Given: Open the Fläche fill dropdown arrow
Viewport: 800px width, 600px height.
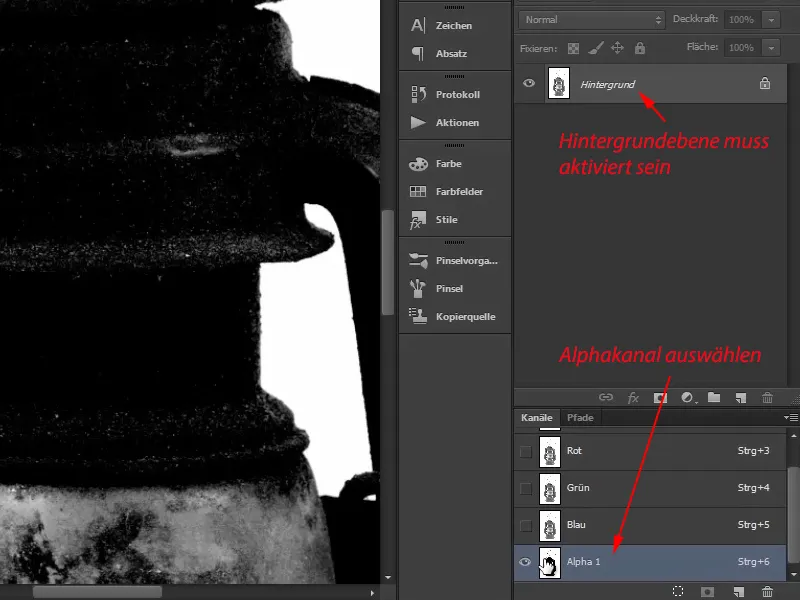Looking at the screenshot, I should point(771,47).
